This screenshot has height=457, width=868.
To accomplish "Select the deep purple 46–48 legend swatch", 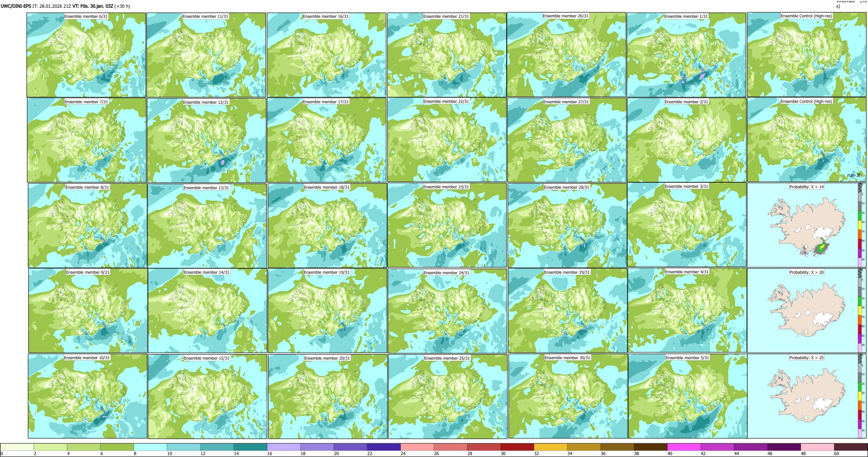I will [x=784, y=447].
